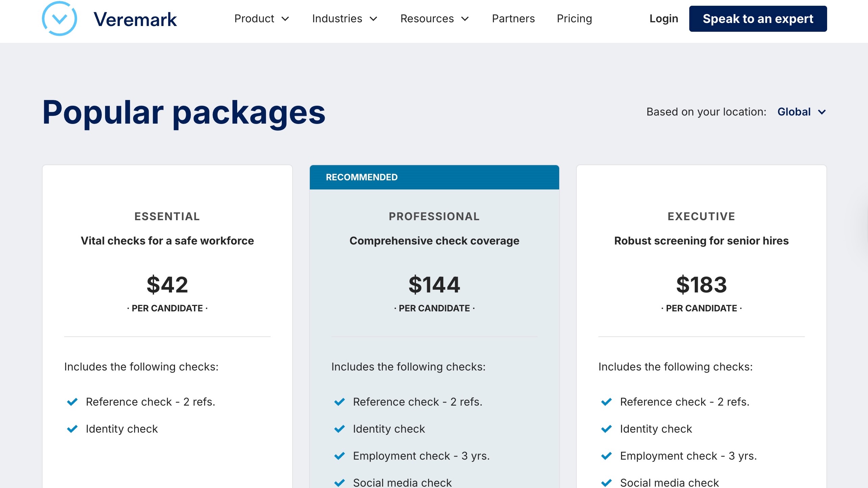
Task: Click the checkmark beside Social media check in Professional
Action: 339,482
